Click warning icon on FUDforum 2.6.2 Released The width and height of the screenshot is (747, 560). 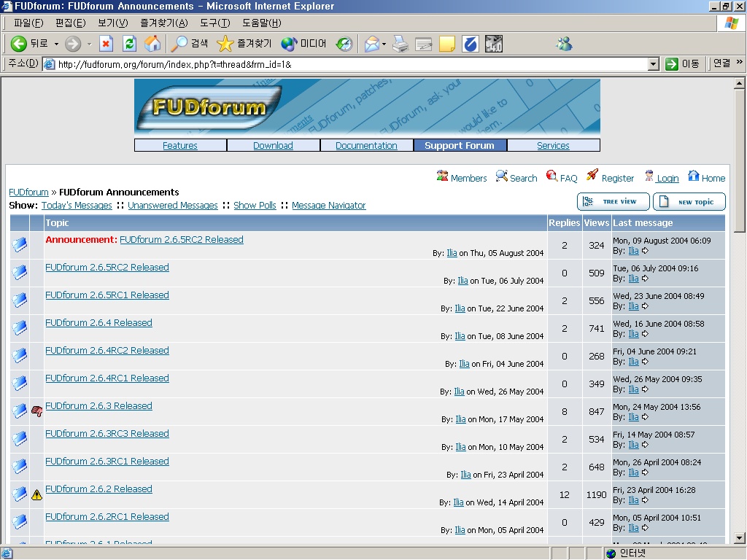click(x=36, y=495)
